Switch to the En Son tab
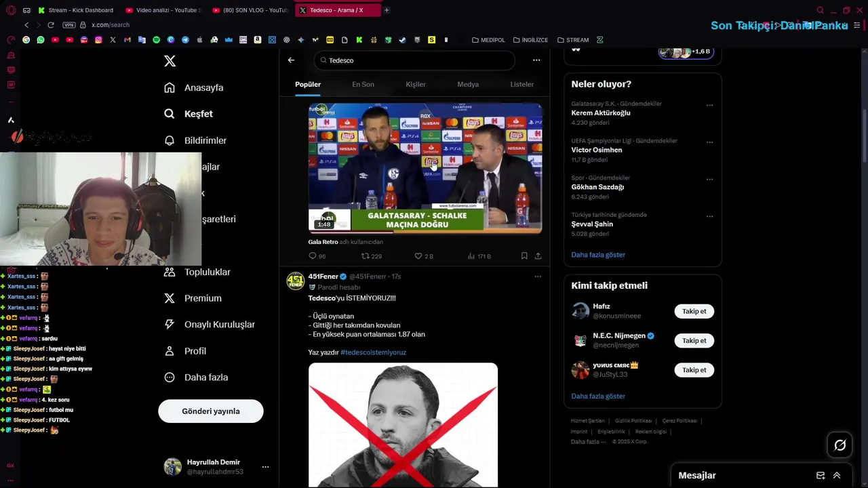 [x=363, y=85]
